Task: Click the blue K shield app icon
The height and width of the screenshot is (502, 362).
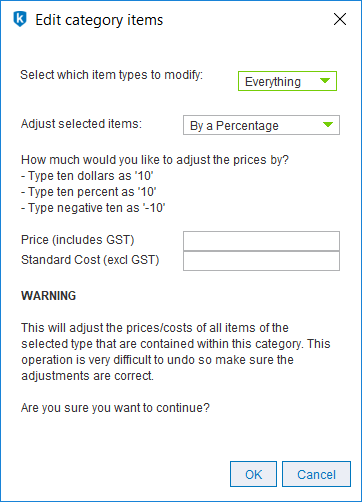Action: point(20,19)
